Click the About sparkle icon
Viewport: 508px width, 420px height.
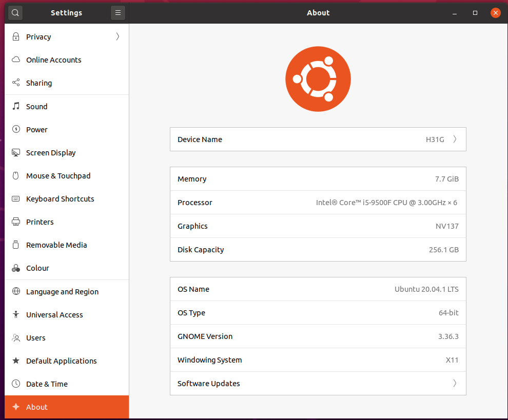(15, 407)
